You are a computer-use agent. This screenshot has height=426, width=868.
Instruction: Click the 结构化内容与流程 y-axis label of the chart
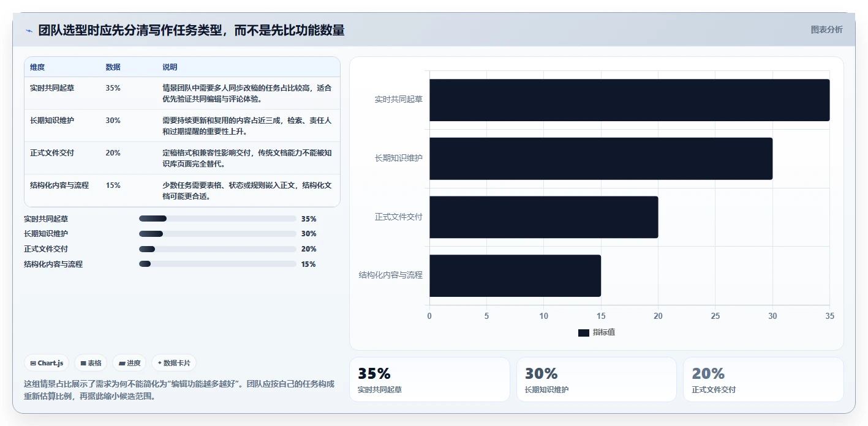tap(391, 275)
